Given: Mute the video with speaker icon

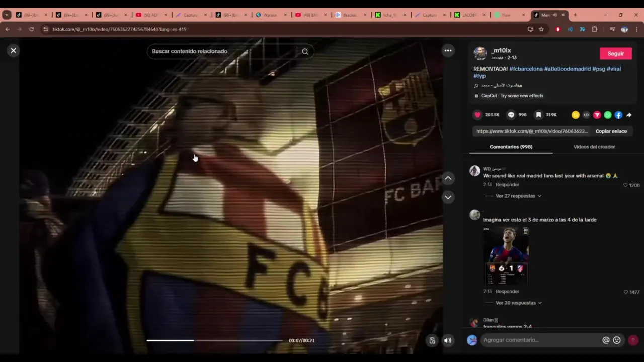Looking at the screenshot, I should point(447,340).
